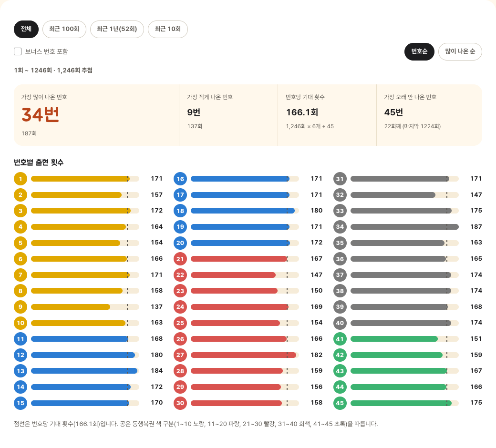Viewport: 496px width, 448px height.
Task: Click the gray number 37 ball
Action: (340, 275)
